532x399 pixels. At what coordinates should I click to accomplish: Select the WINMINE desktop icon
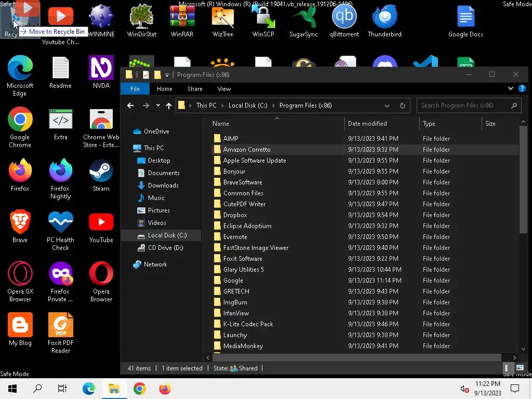coord(101,20)
